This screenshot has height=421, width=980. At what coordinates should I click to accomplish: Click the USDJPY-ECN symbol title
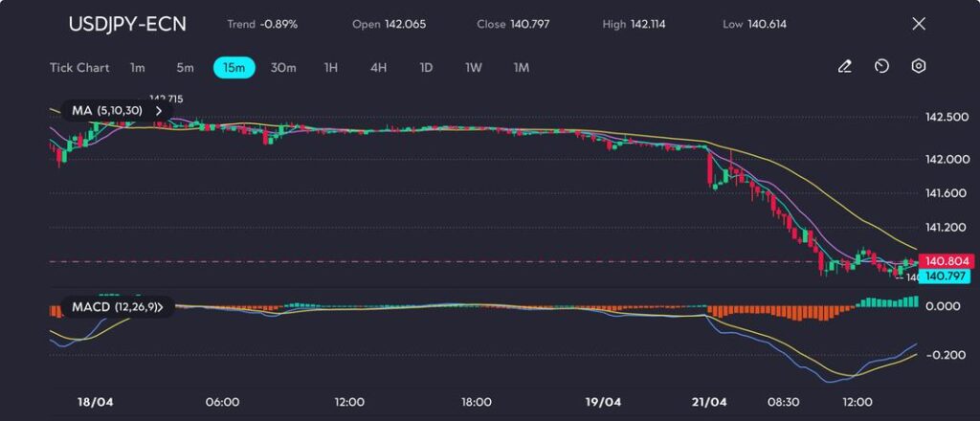pyautogui.click(x=127, y=24)
